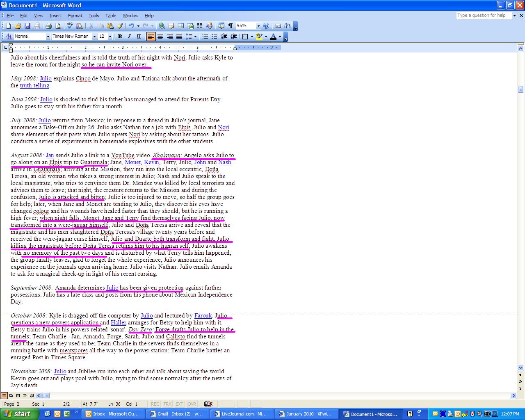Open the Table menu
This screenshot has height=420, width=525.
coord(111,16)
